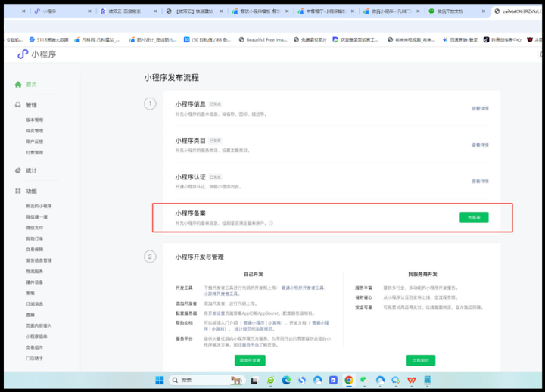This screenshot has width=545, height=392.
Task: Open 微信支付 in the sidebar
Action: click(35, 228)
